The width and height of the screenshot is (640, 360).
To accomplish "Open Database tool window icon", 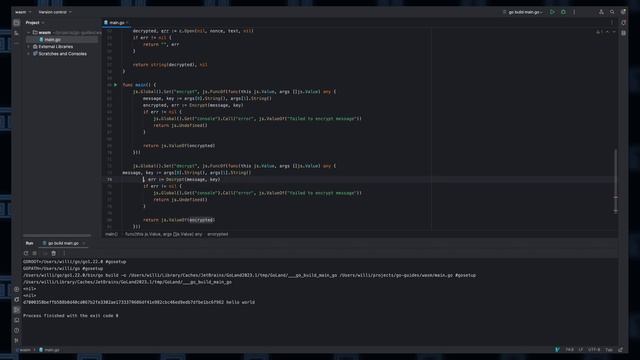I will pyautogui.click(x=623, y=33).
